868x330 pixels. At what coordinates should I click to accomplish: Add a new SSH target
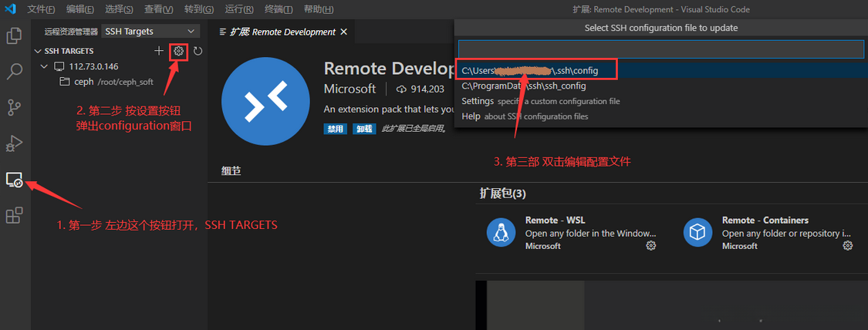click(159, 51)
